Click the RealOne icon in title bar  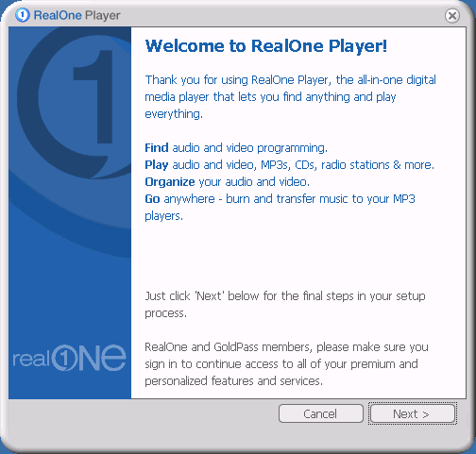click(23, 15)
